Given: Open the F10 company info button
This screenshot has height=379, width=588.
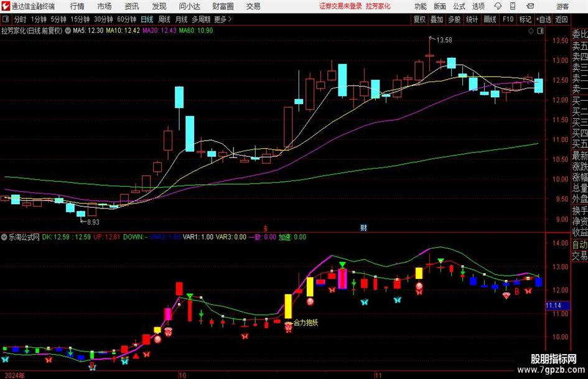Looking at the screenshot, I should (x=508, y=19).
